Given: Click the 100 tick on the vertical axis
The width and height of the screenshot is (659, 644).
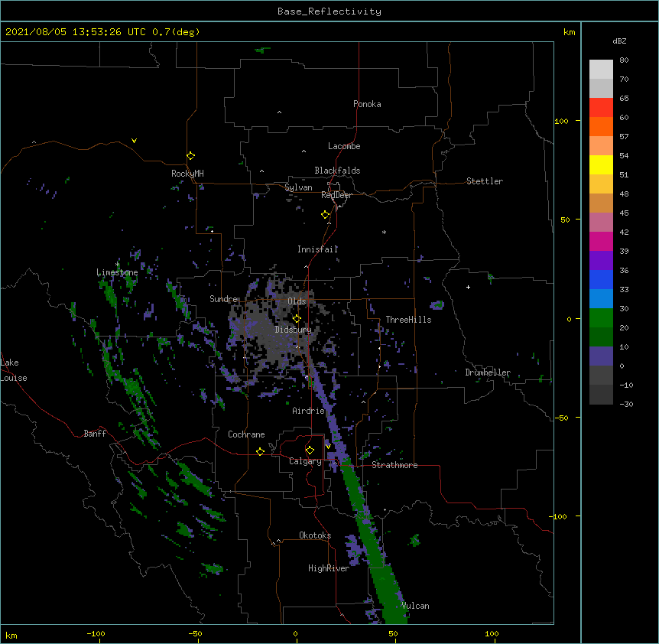Looking at the screenshot, I should pyautogui.click(x=561, y=121).
